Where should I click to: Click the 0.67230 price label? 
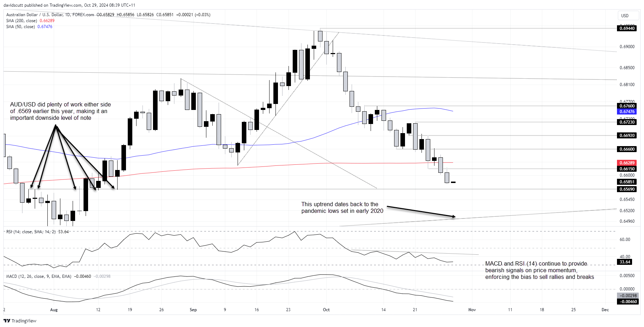[x=627, y=122]
